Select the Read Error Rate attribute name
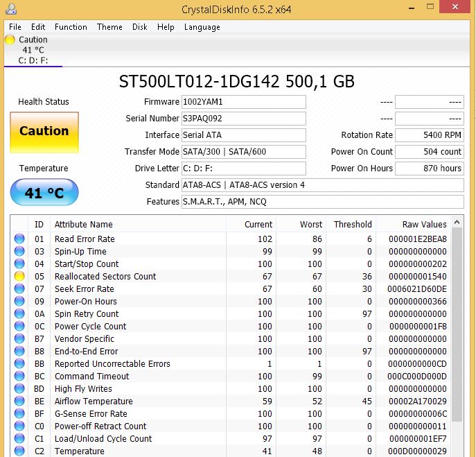 [85, 239]
